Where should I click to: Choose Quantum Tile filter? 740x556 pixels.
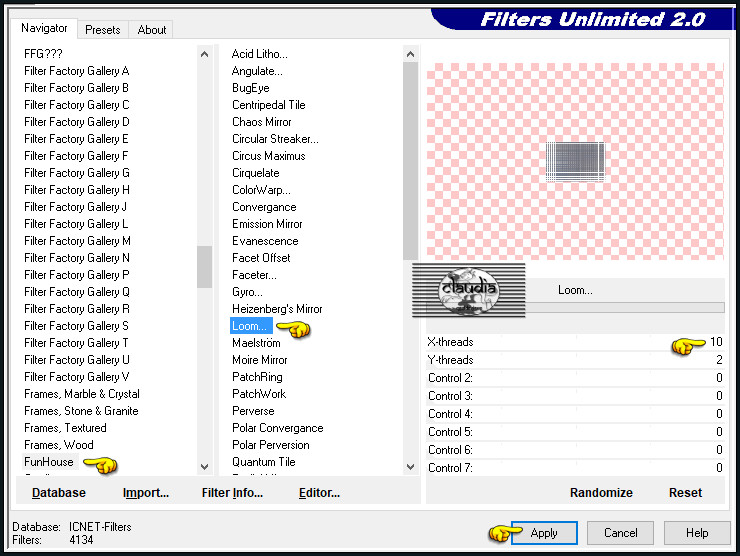point(264,462)
